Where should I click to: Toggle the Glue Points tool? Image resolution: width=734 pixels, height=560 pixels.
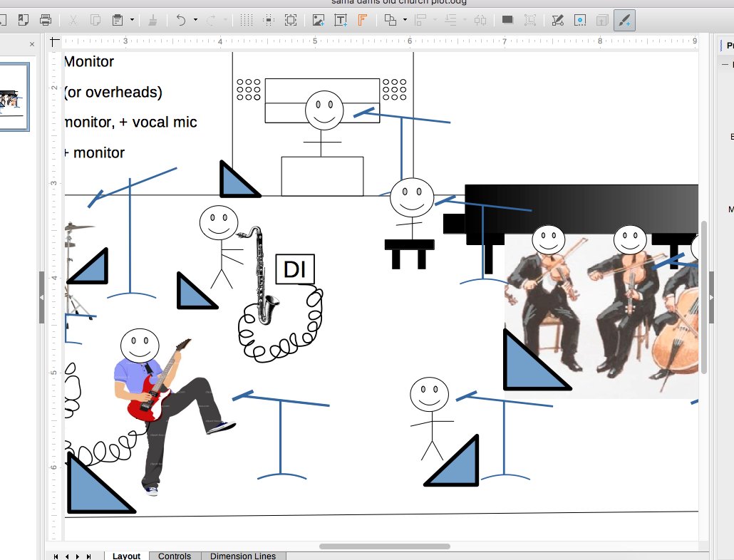coord(580,20)
